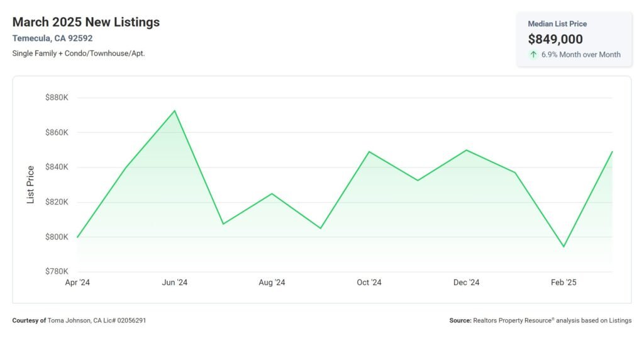Click the Median List Price label
Screen dimensions: 644x338
coord(557,24)
